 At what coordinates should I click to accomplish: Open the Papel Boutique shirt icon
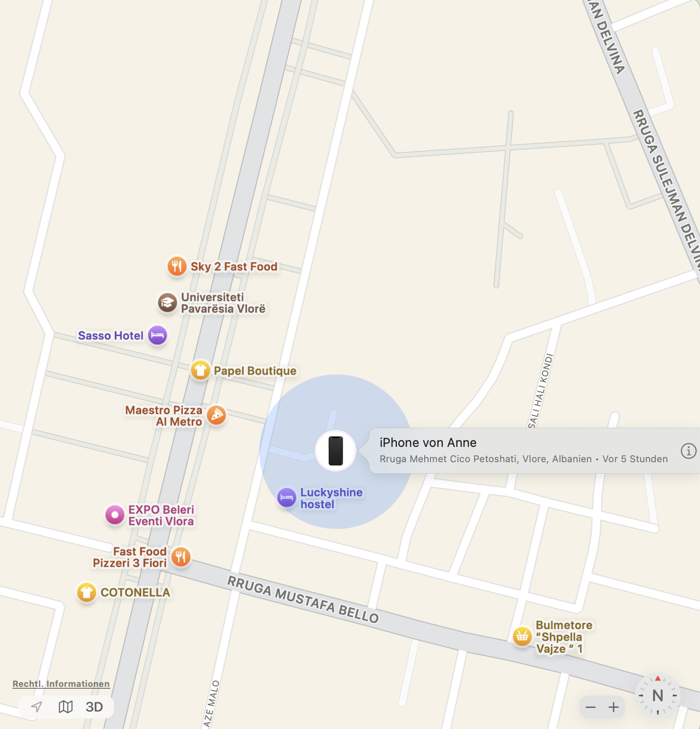click(x=201, y=370)
